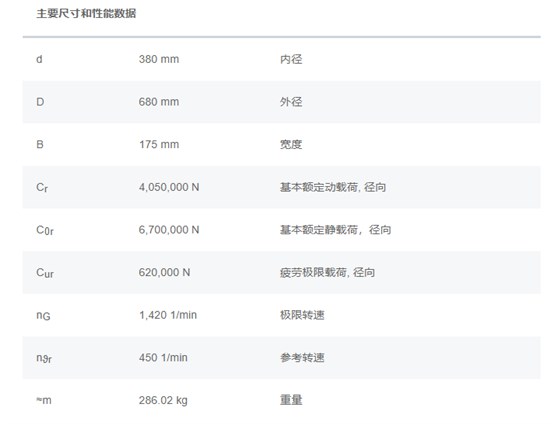
Task: Click the symbol 'B' cell
Action: (40, 144)
